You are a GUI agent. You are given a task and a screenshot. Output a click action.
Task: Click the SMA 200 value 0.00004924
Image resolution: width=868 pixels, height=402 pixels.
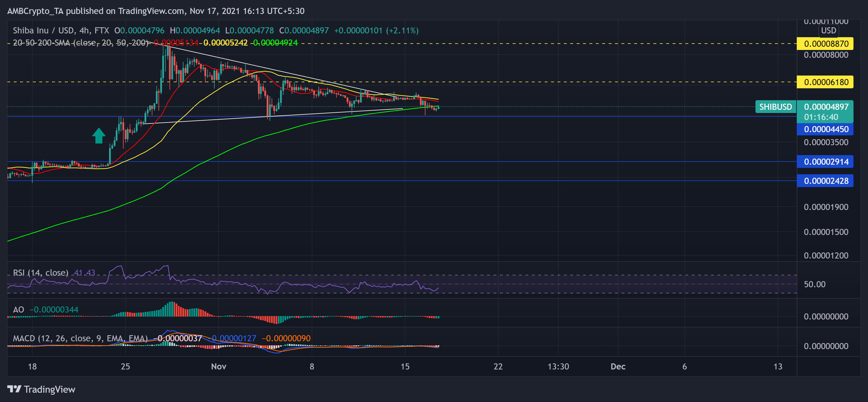pos(275,43)
